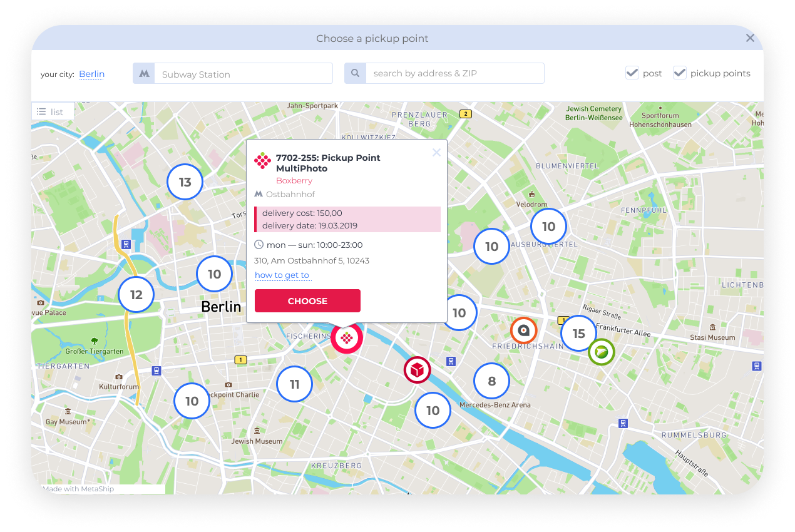Image resolution: width=795 pixels, height=532 pixels.
Task: Open the how to get to link
Action: (x=282, y=275)
